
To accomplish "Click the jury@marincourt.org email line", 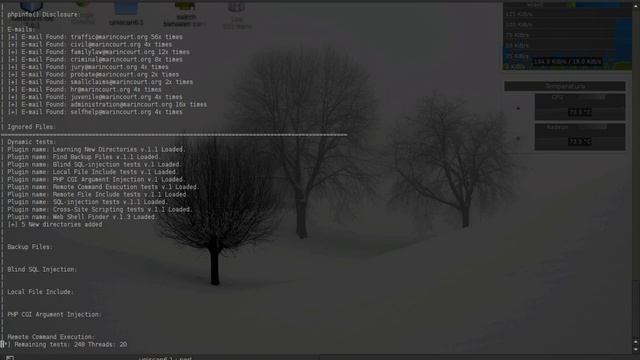I will pos(88,67).
